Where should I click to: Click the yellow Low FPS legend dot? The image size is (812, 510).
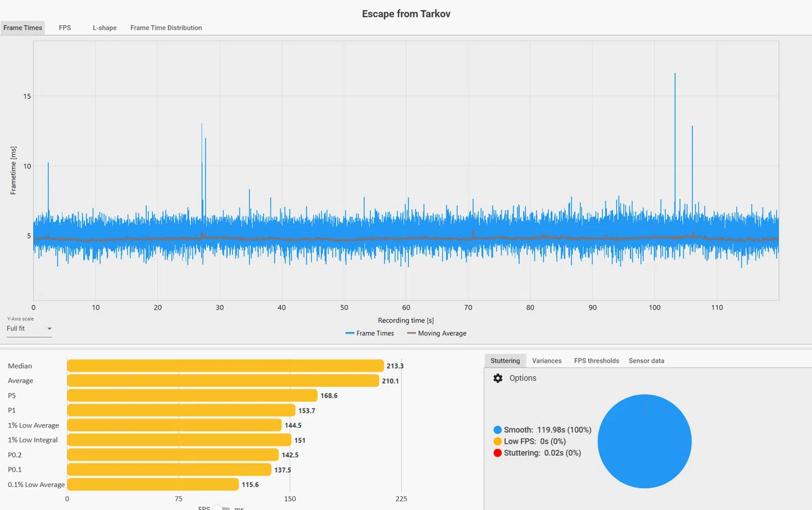pyautogui.click(x=497, y=441)
